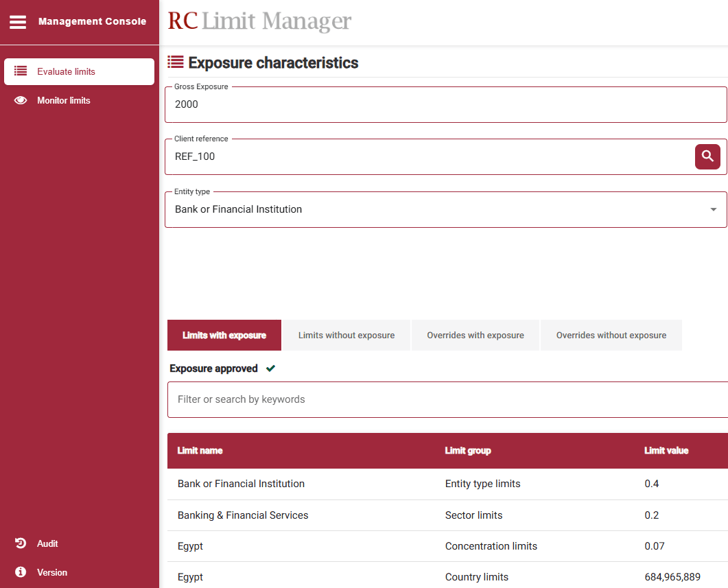Viewport: 728px width, 588px height.
Task: Click the Concentration limits cell
Action: click(x=491, y=546)
